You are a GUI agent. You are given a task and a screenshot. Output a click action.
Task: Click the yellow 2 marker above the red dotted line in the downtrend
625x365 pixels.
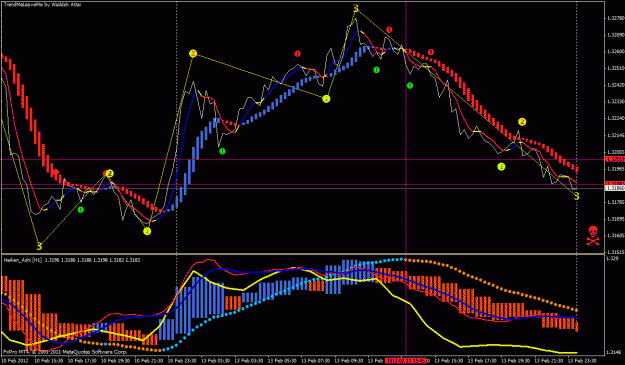[522, 122]
